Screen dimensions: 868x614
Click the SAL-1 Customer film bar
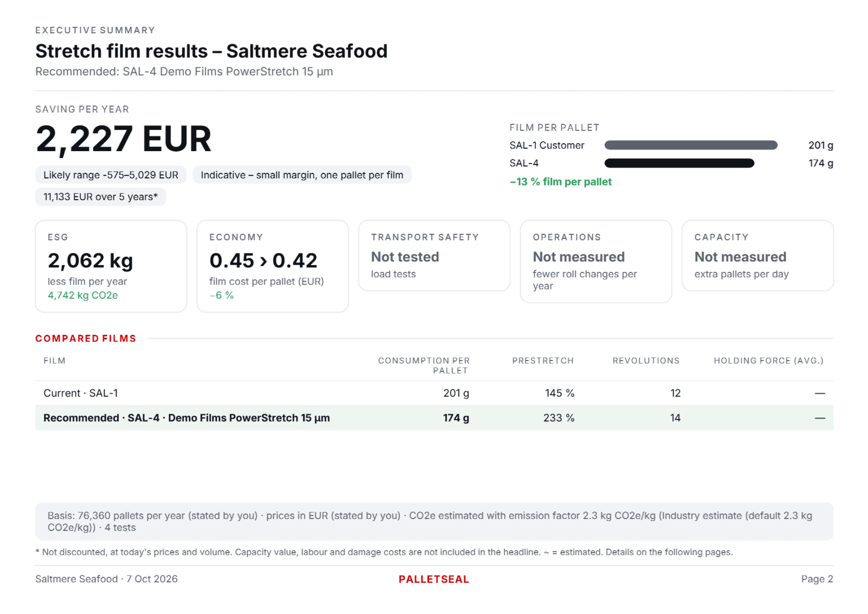(x=691, y=145)
